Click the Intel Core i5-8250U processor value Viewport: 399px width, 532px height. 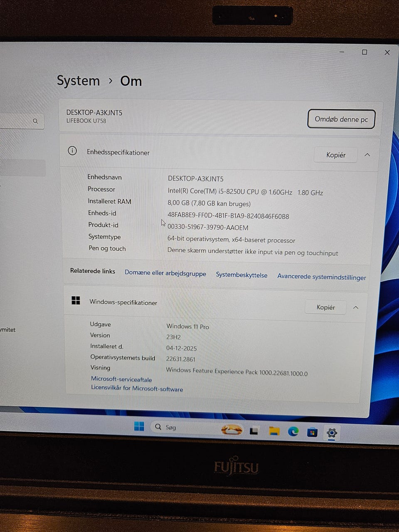click(245, 192)
